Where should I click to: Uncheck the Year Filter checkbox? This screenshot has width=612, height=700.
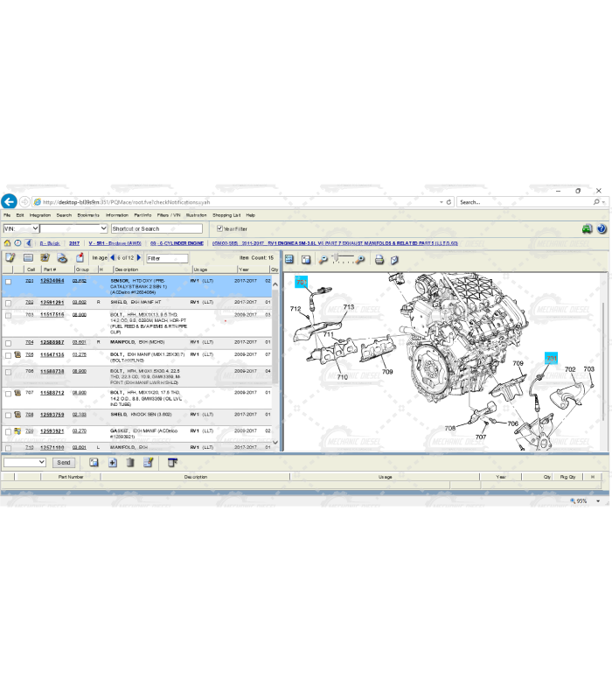pos(219,229)
